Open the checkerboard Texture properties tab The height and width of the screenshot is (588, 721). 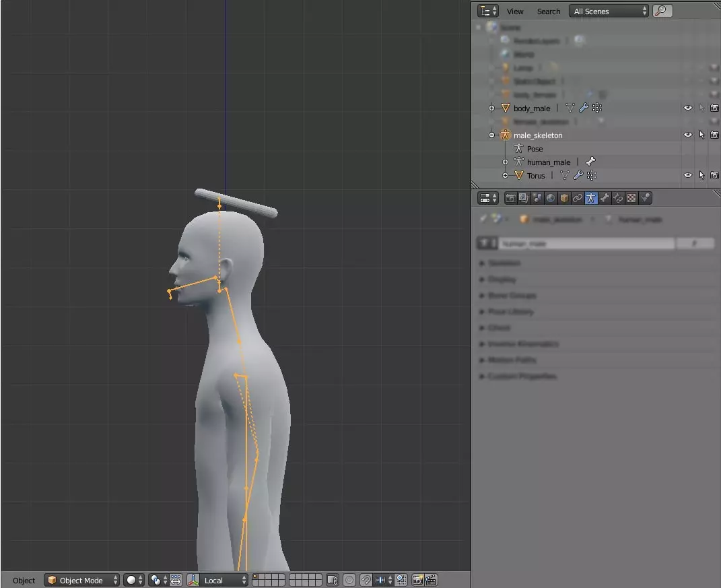631,198
